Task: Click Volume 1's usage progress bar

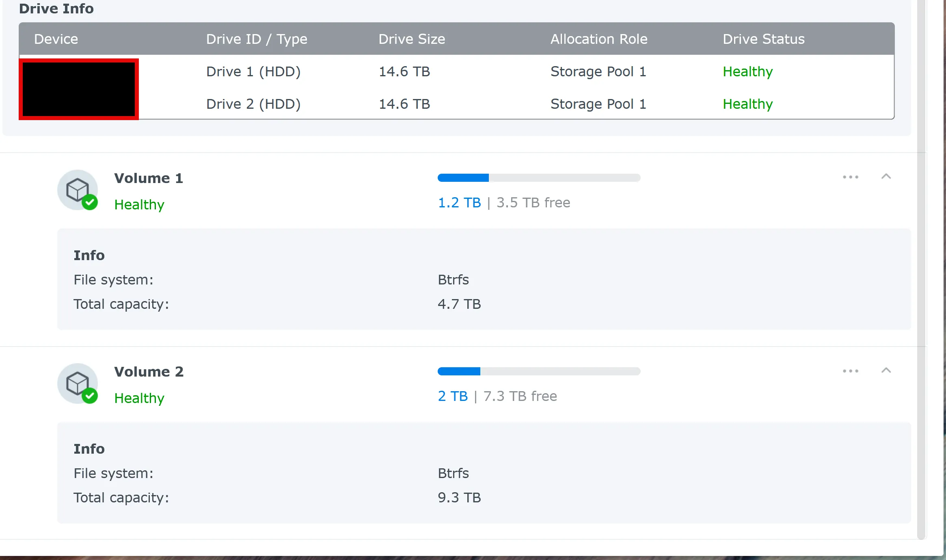Action: pyautogui.click(x=539, y=178)
